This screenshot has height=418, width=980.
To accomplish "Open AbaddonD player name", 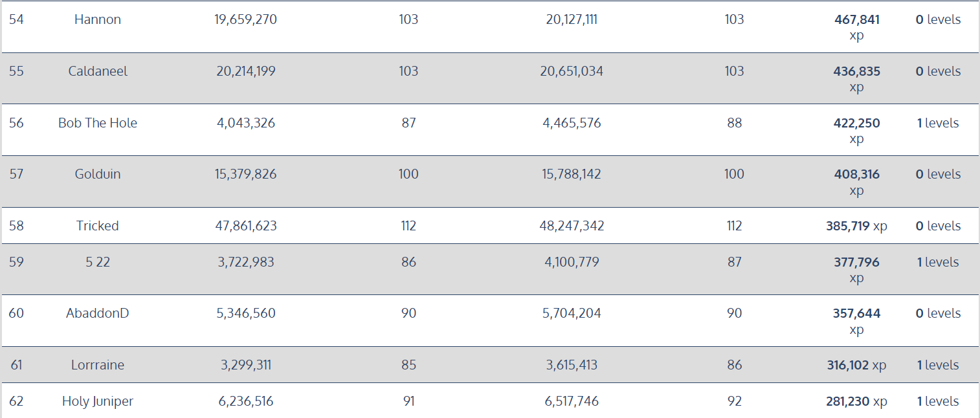I will pos(98,313).
